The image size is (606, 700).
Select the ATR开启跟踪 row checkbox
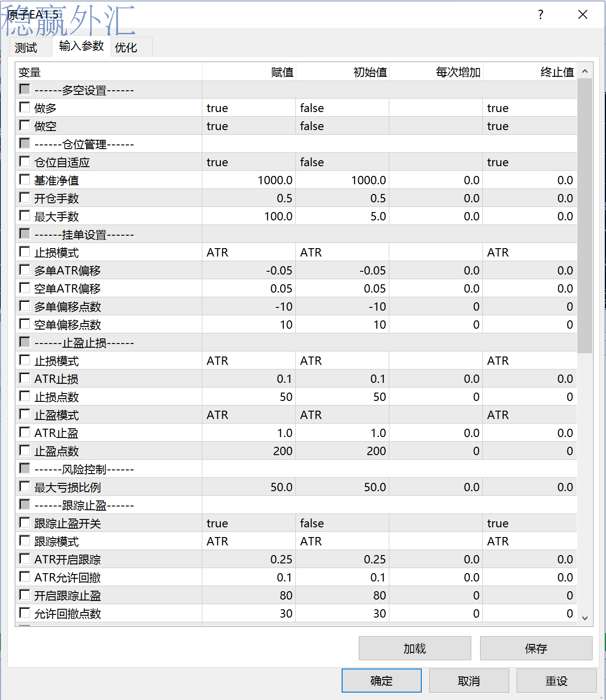25,558
